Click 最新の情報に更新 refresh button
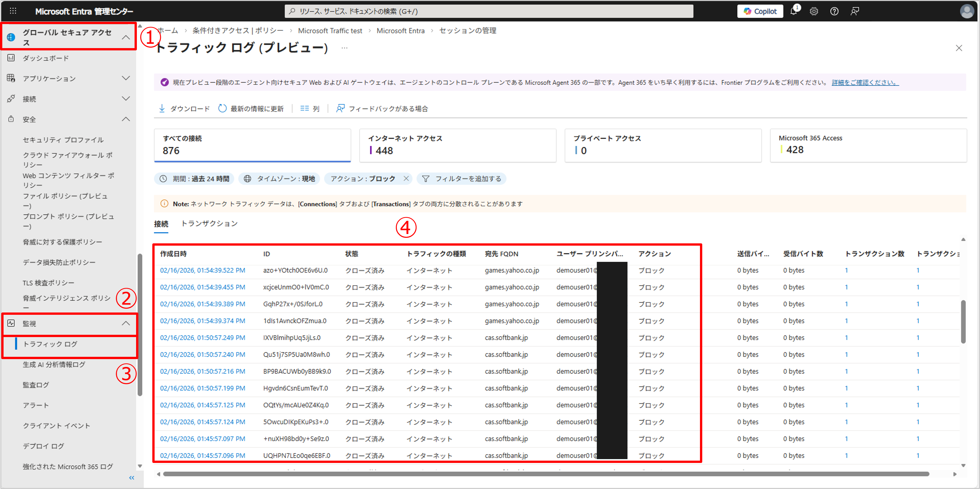The height and width of the screenshot is (489, 980). tap(251, 109)
